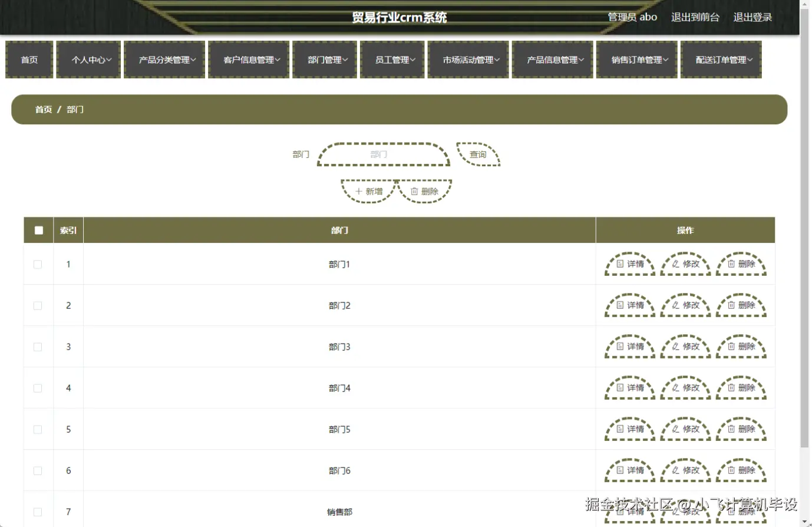Expand the 部门管理 menu
The image size is (812, 527).
[x=325, y=60]
